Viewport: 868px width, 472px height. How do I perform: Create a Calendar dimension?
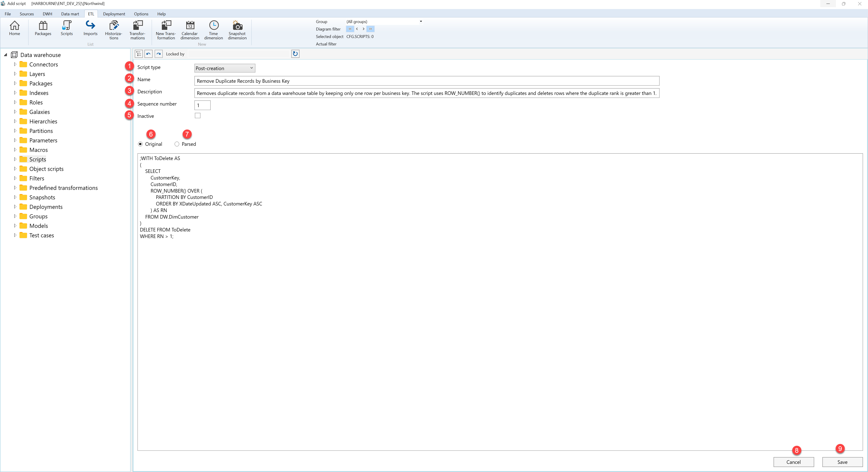coord(190,30)
